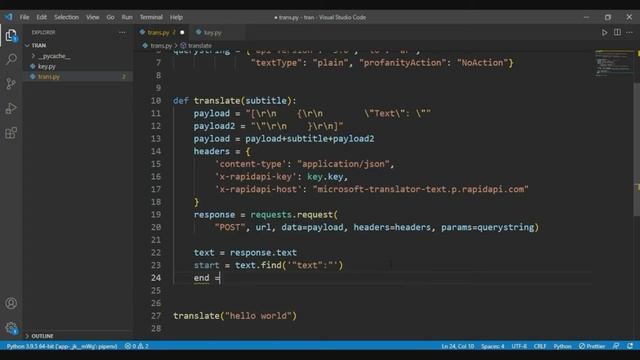Screen dimensions: 640x360
Task: Click 'payload = payload+subtitle+payload2' line
Action: coord(284,138)
